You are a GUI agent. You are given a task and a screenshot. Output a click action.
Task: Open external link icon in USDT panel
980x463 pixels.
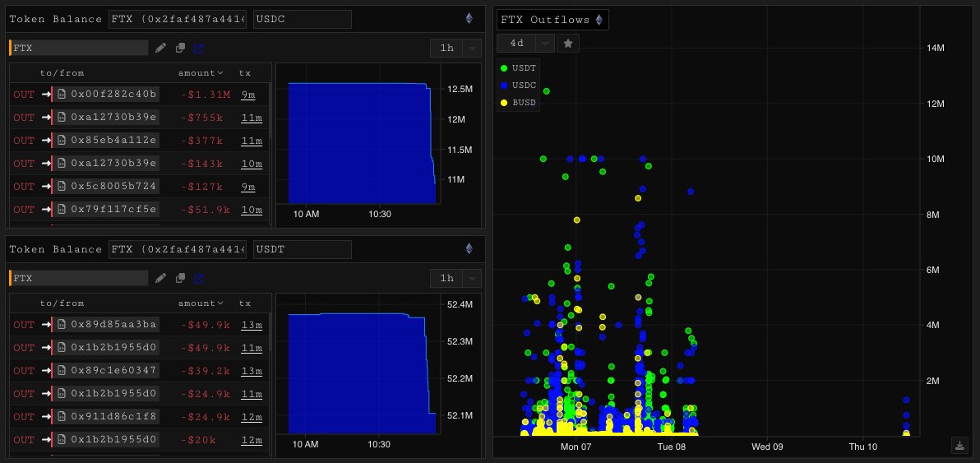tap(198, 278)
